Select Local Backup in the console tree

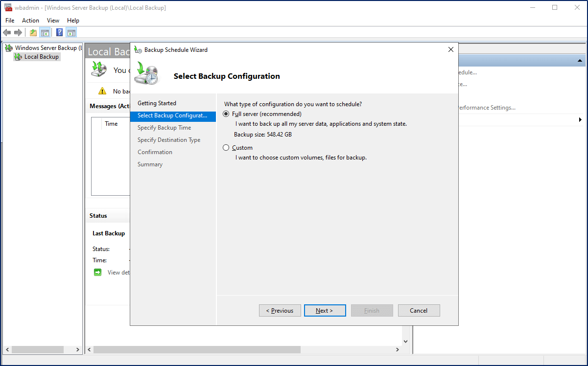point(42,57)
